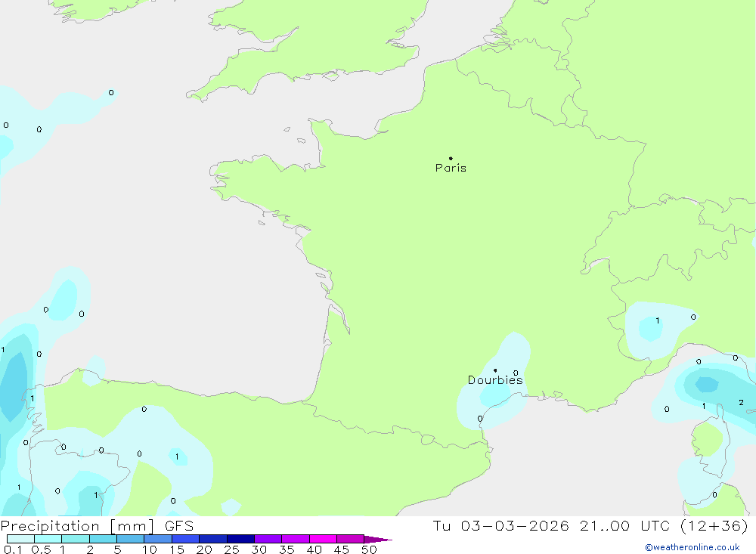Click the legend swatch between 2 and 5

click(x=103, y=539)
